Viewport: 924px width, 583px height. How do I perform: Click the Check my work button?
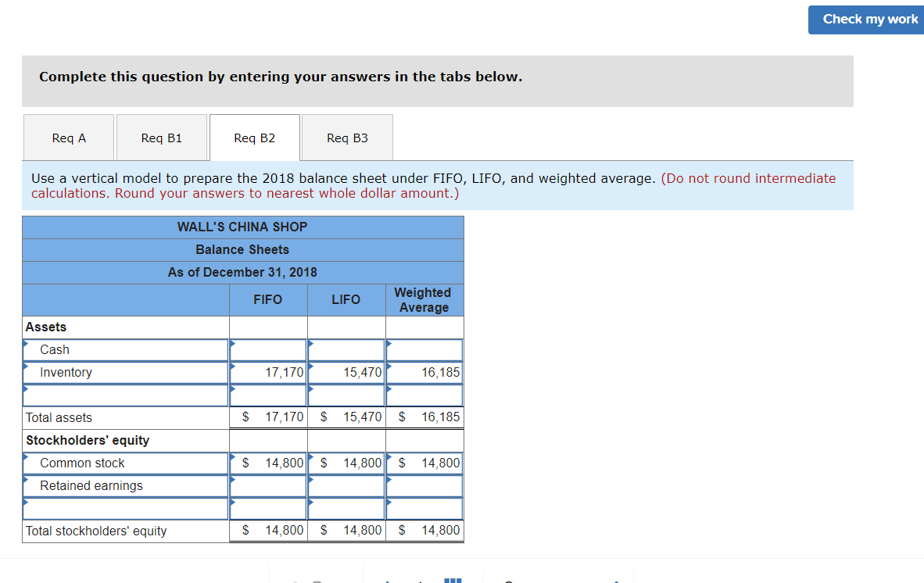(x=865, y=20)
